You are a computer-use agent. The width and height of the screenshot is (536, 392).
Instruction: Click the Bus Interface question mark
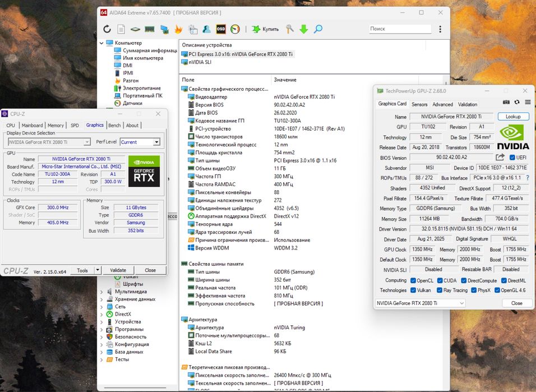527,178
